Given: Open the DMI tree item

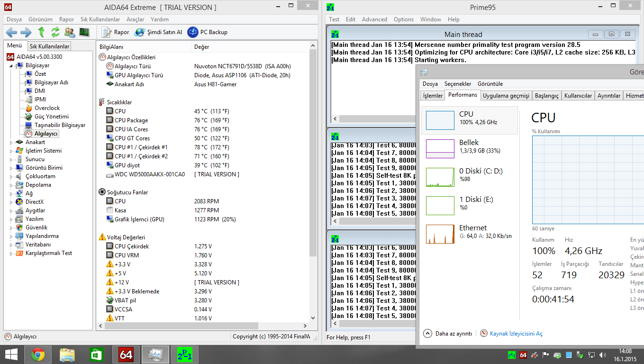Looking at the screenshot, I should 40,91.
